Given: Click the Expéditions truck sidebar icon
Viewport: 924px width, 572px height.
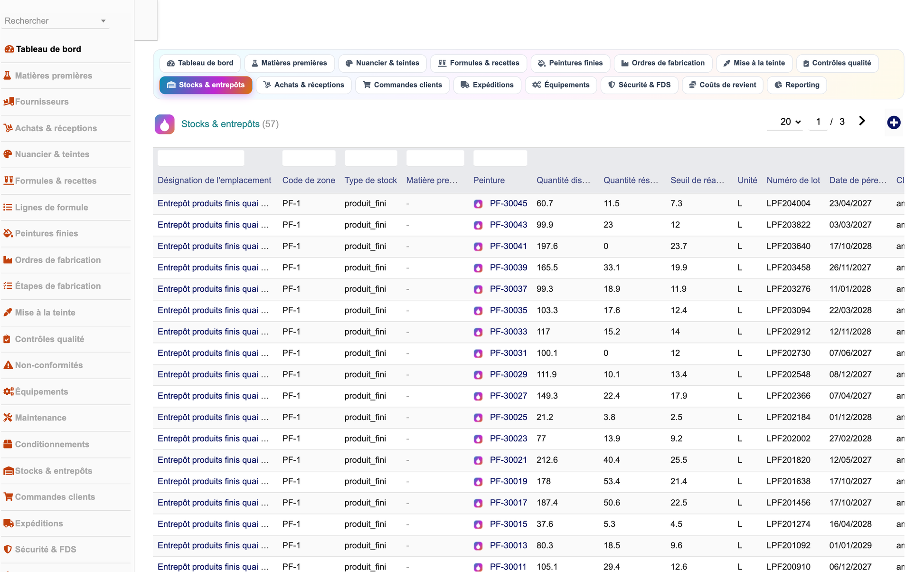Looking at the screenshot, I should [x=9, y=523].
